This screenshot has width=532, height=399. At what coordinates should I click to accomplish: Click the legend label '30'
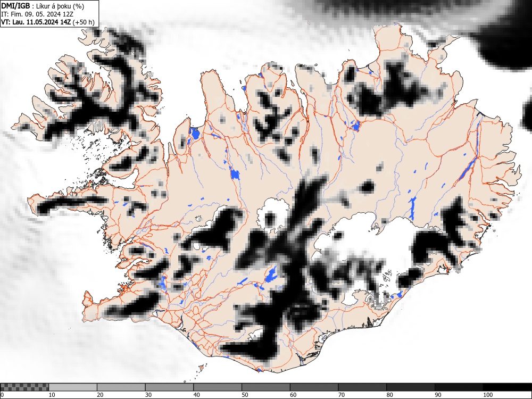click(148, 395)
